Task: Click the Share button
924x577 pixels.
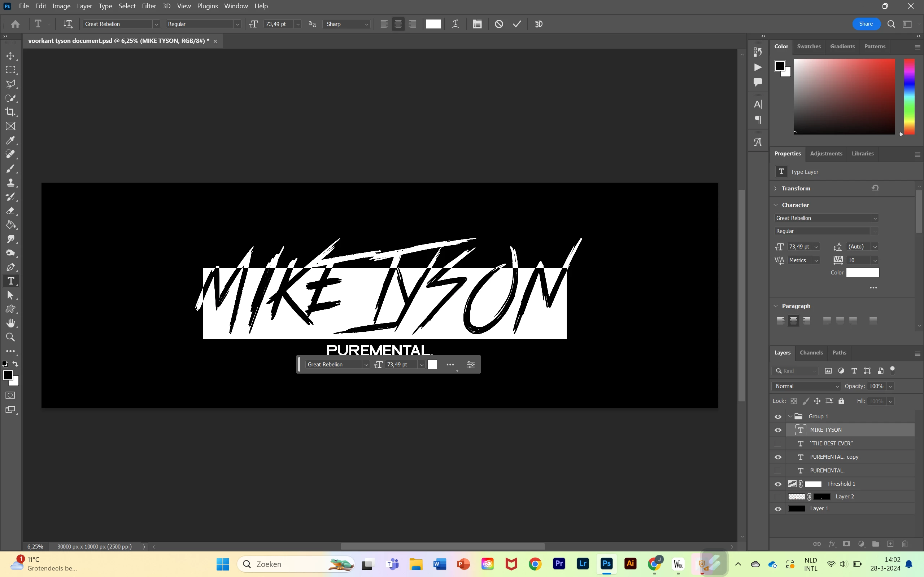Action: [866, 24]
